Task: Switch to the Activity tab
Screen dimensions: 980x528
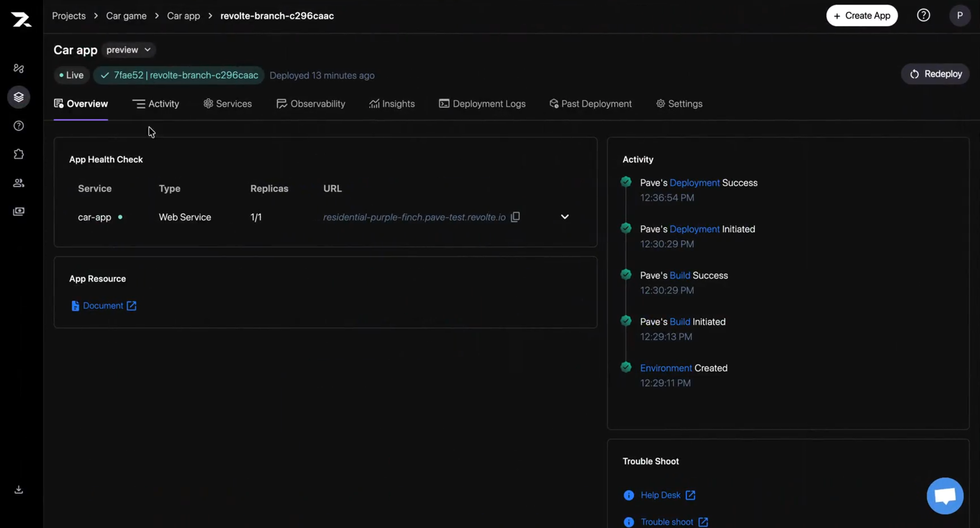Action: (x=156, y=104)
